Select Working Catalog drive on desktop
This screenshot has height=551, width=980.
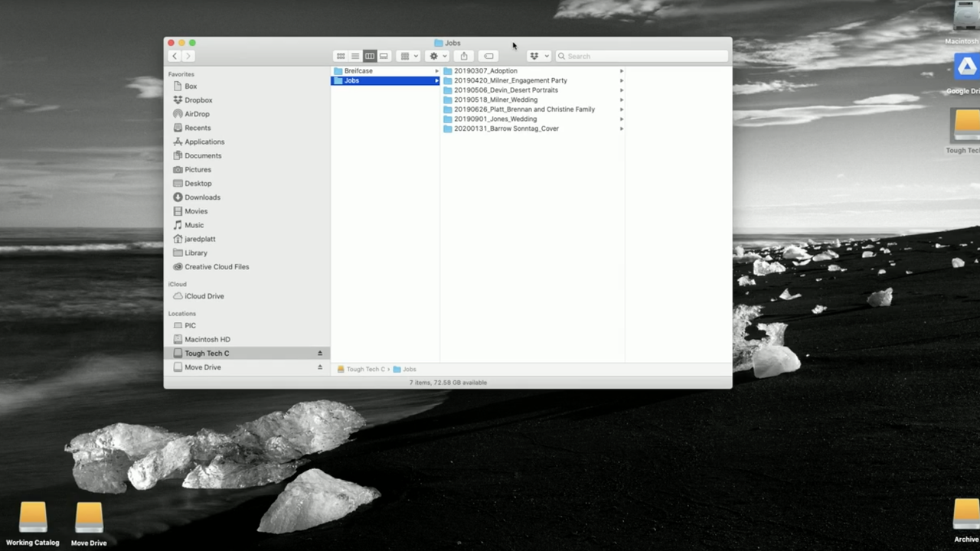pyautogui.click(x=32, y=524)
